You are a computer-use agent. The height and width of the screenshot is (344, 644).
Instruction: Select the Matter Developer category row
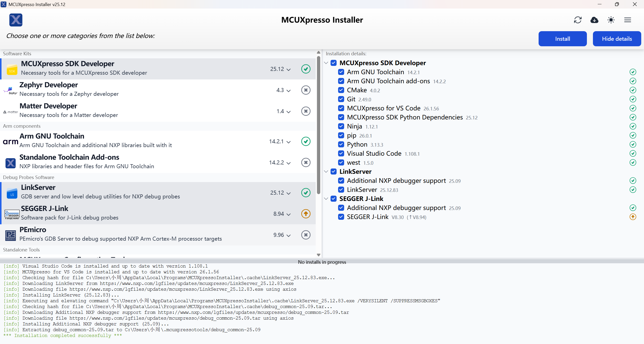coord(158,111)
